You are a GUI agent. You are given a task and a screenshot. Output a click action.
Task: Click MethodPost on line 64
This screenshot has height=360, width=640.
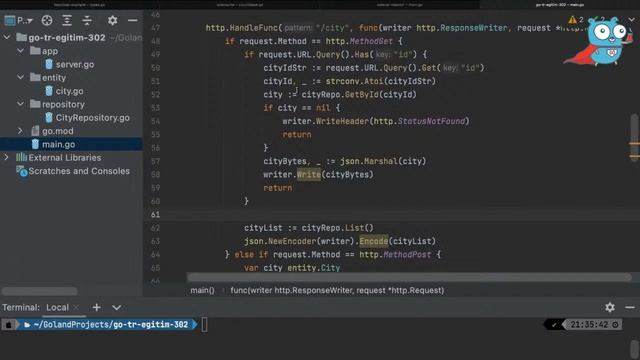[407, 255]
